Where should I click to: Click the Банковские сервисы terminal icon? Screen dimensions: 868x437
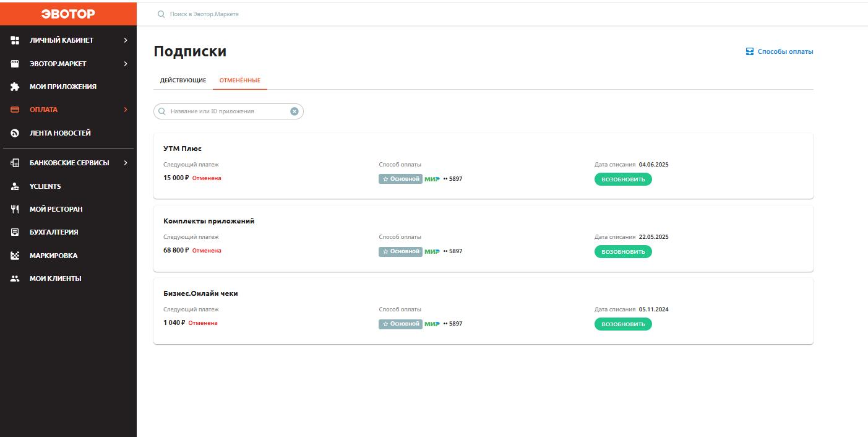click(15, 163)
